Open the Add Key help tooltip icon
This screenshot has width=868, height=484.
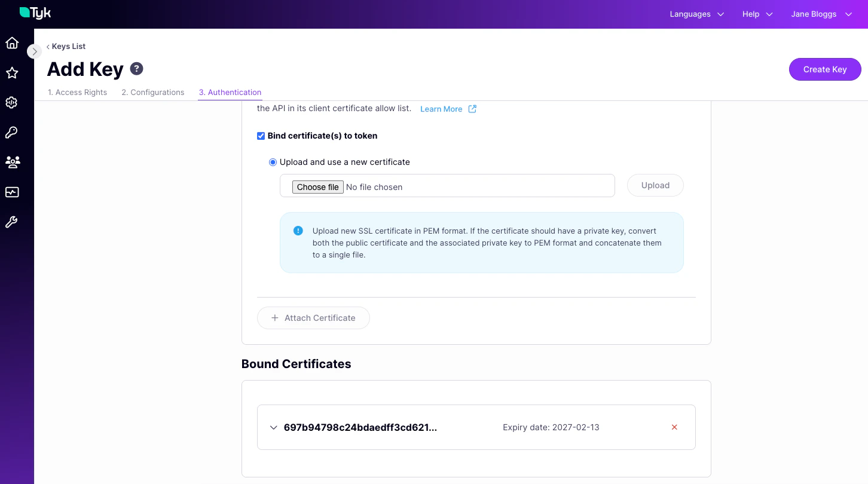[x=136, y=69]
